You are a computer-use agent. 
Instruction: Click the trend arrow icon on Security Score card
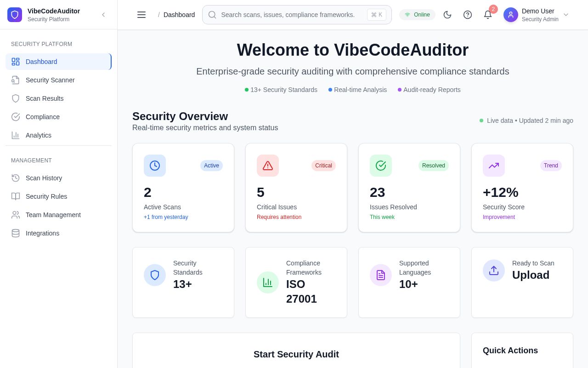point(494,166)
